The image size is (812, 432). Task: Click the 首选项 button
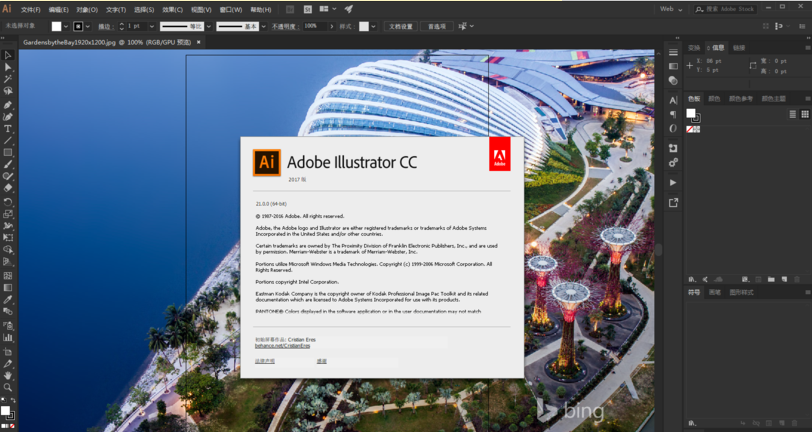point(437,26)
